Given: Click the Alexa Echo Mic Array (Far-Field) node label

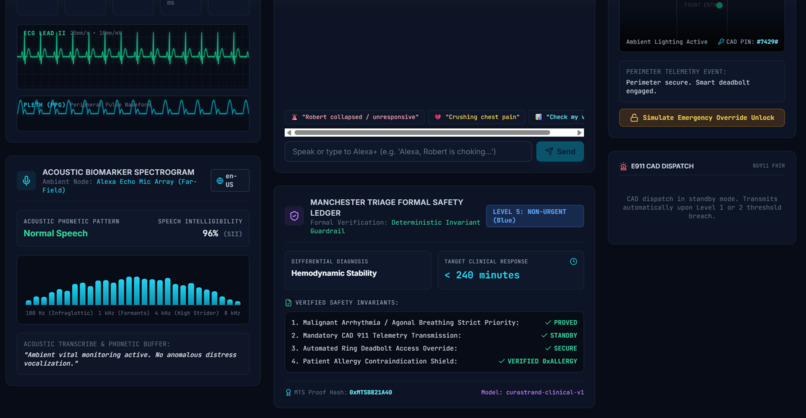Looking at the screenshot, I should (x=121, y=186).
